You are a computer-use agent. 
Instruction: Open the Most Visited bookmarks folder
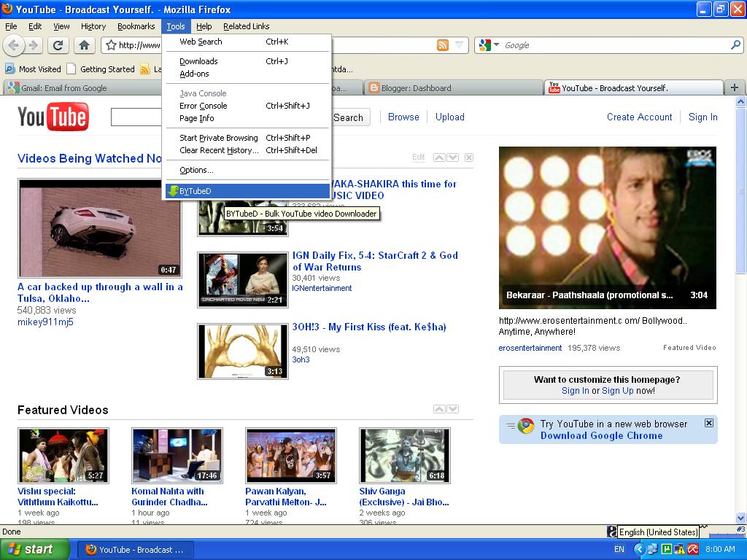pyautogui.click(x=33, y=69)
